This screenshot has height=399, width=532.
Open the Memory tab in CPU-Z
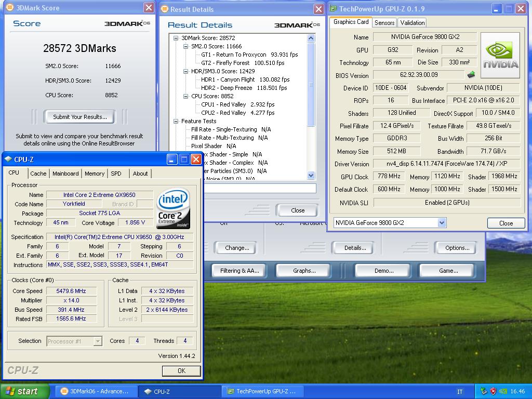[x=95, y=174]
